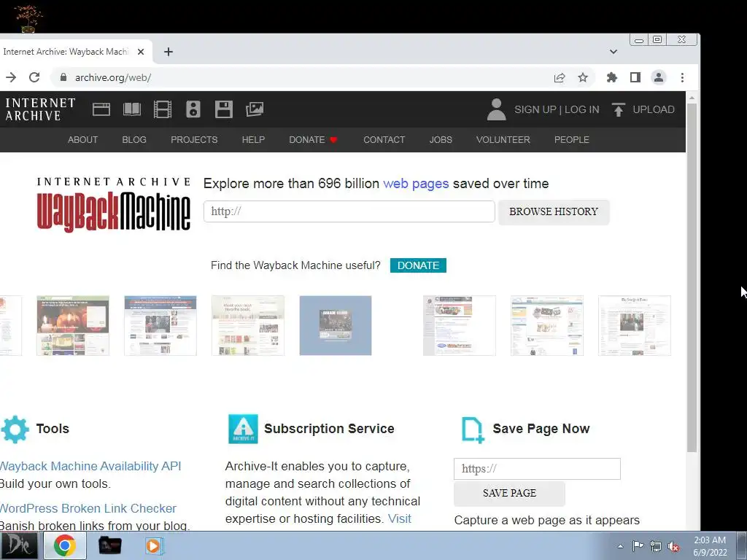This screenshot has height=560, width=747.
Task: Open the Chrome three-dot menu
Action: (x=682, y=77)
